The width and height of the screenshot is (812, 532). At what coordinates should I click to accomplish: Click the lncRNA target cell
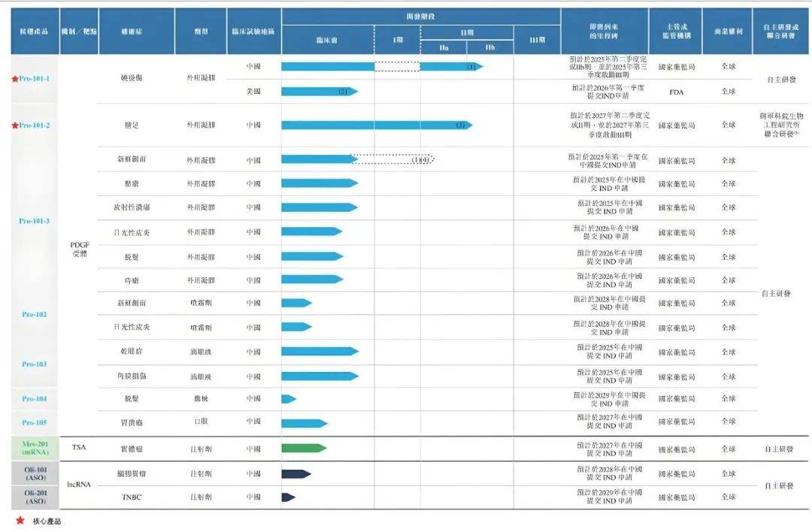click(x=79, y=485)
